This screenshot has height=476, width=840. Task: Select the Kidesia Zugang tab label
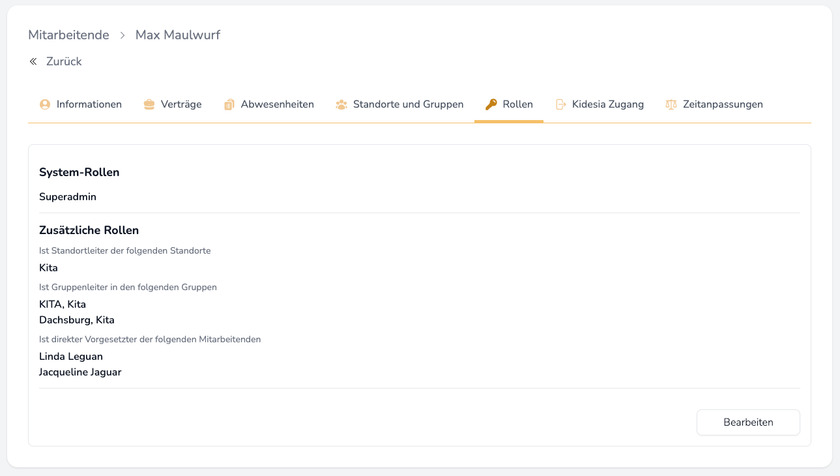pyautogui.click(x=608, y=104)
